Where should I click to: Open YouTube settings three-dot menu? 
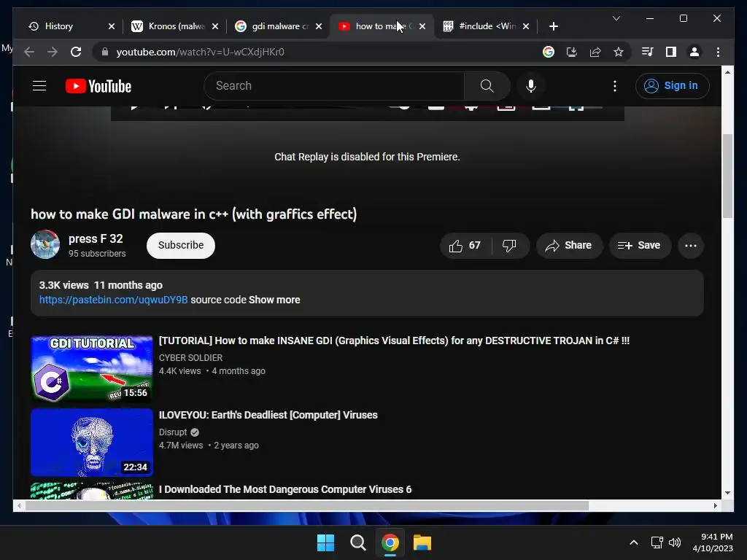pos(614,86)
